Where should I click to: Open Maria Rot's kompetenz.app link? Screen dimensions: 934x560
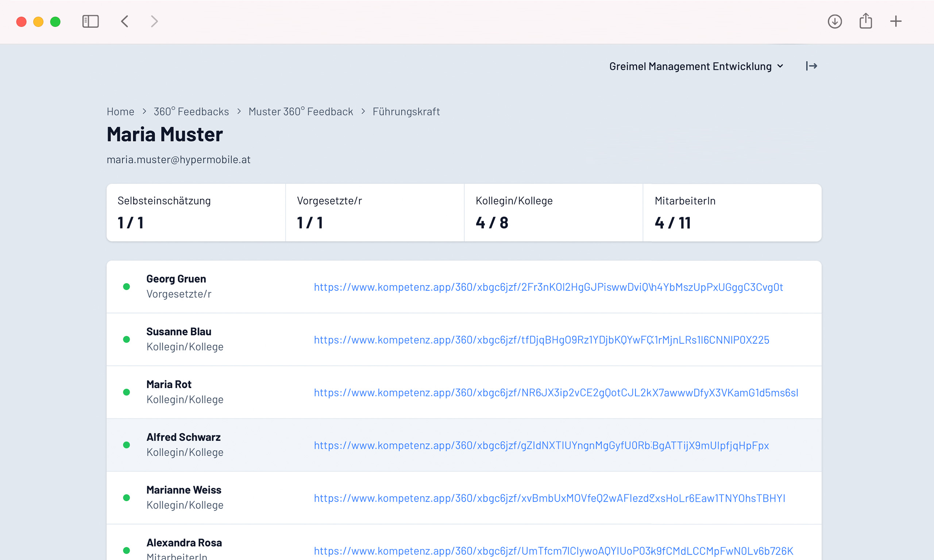(556, 393)
